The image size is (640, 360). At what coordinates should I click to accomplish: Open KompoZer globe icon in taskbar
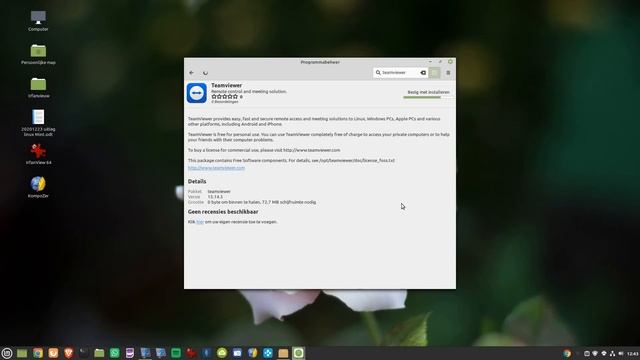[253, 353]
